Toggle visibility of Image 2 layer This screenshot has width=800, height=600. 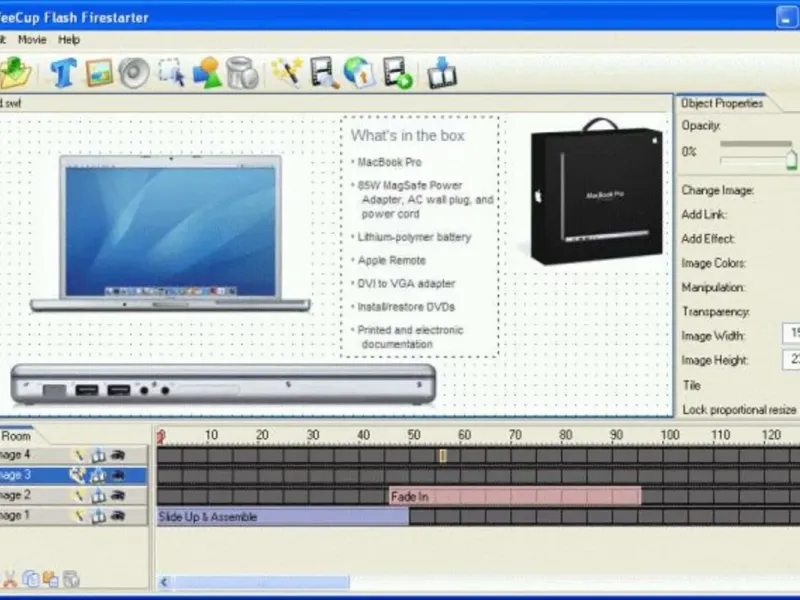[118, 495]
